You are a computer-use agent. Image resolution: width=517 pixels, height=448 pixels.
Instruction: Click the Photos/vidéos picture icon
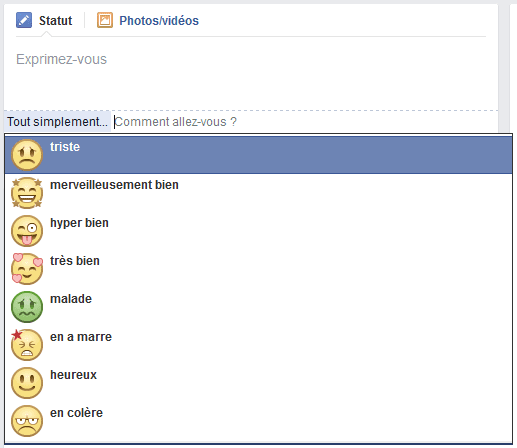point(105,20)
